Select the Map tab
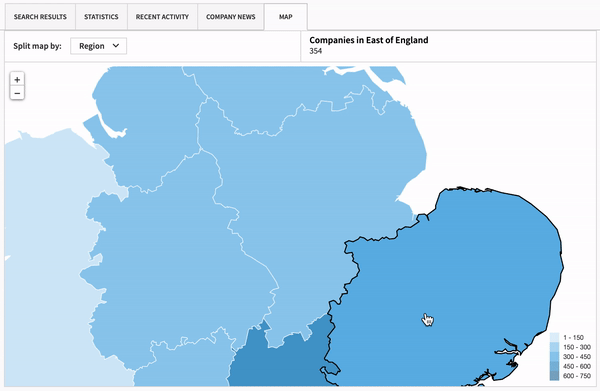 [285, 17]
